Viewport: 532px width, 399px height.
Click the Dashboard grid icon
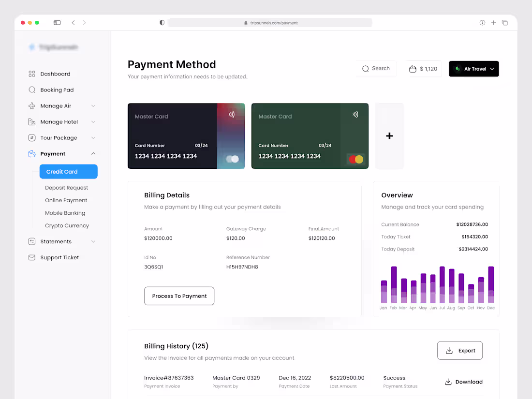point(31,74)
